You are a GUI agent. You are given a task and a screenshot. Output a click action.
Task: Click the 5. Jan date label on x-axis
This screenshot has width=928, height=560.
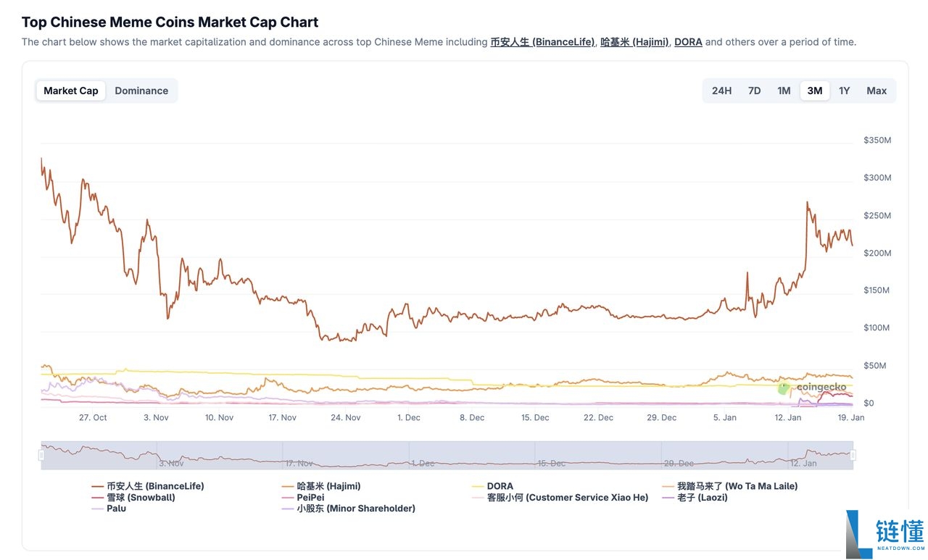[724, 417]
